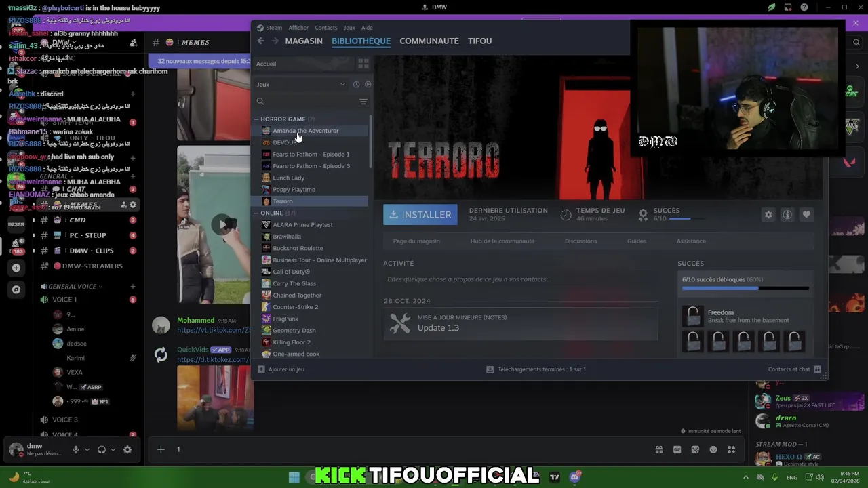
Task: Open advanced filters icon in library sidebar
Action: pyautogui.click(x=363, y=102)
